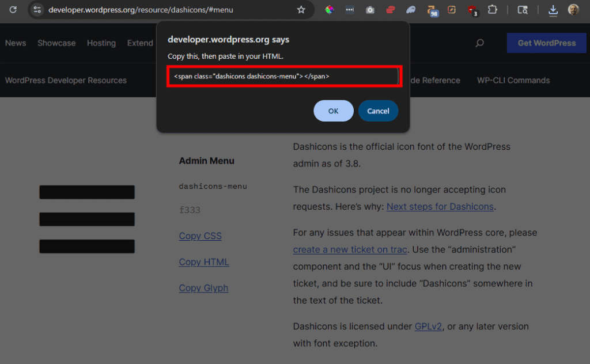
Task: Follow the Next steps for Dashicons link
Action: click(440, 207)
